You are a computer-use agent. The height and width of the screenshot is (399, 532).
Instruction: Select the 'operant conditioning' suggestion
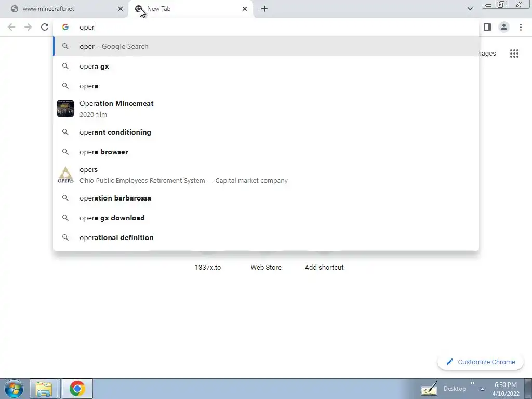[x=266, y=132]
